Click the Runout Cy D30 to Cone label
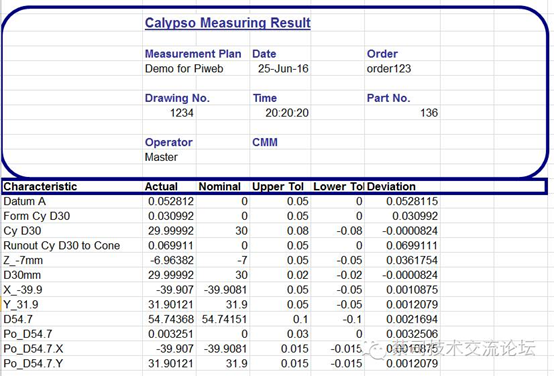This screenshot has height=376, width=554. [x=61, y=245]
